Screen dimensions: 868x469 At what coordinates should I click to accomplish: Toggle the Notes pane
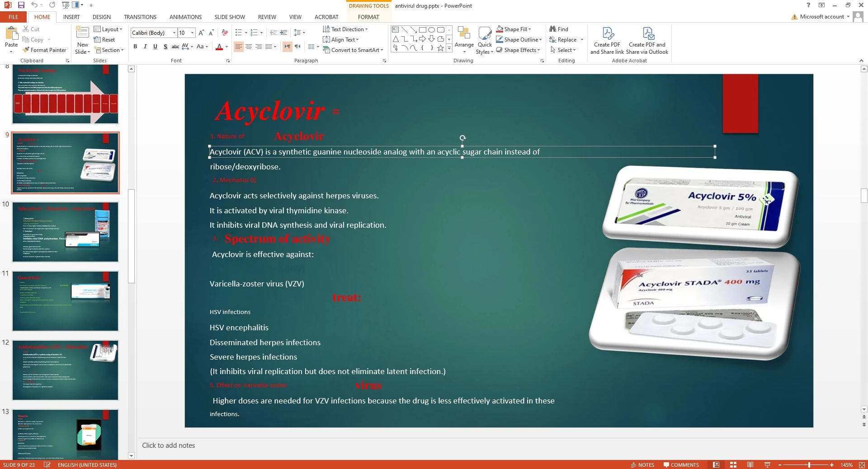tap(642, 464)
